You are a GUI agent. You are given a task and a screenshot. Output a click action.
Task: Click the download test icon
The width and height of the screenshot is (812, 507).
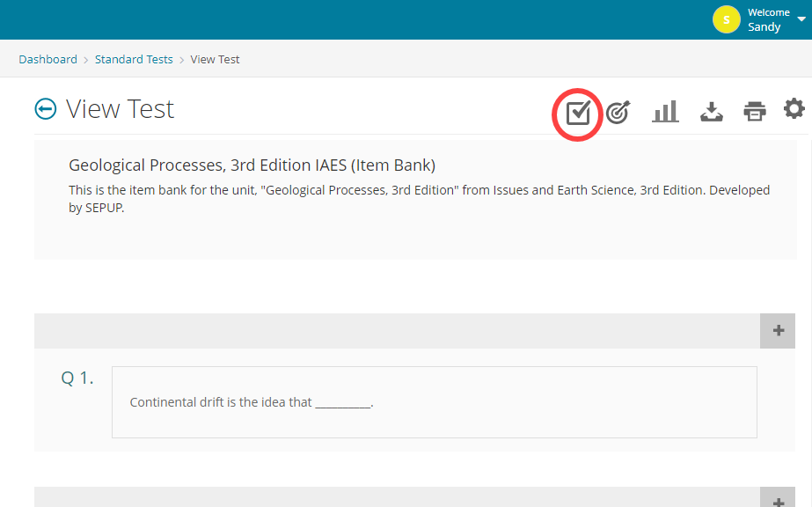[x=711, y=112]
